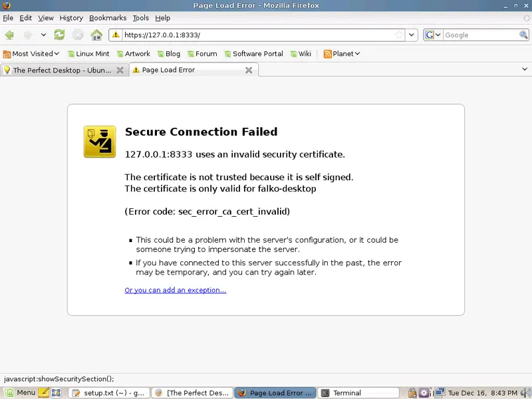
Task: Click the lock icon in the system tray
Action: click(412, 392)
